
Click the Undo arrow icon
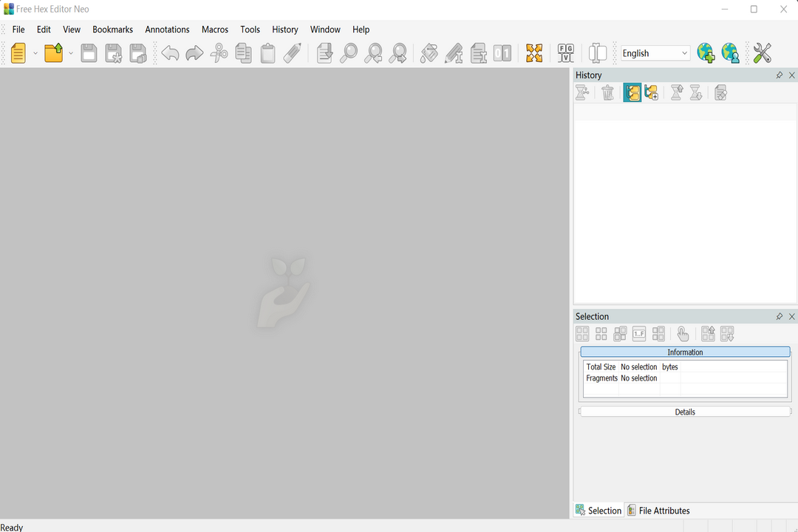[x=171, y=53]
